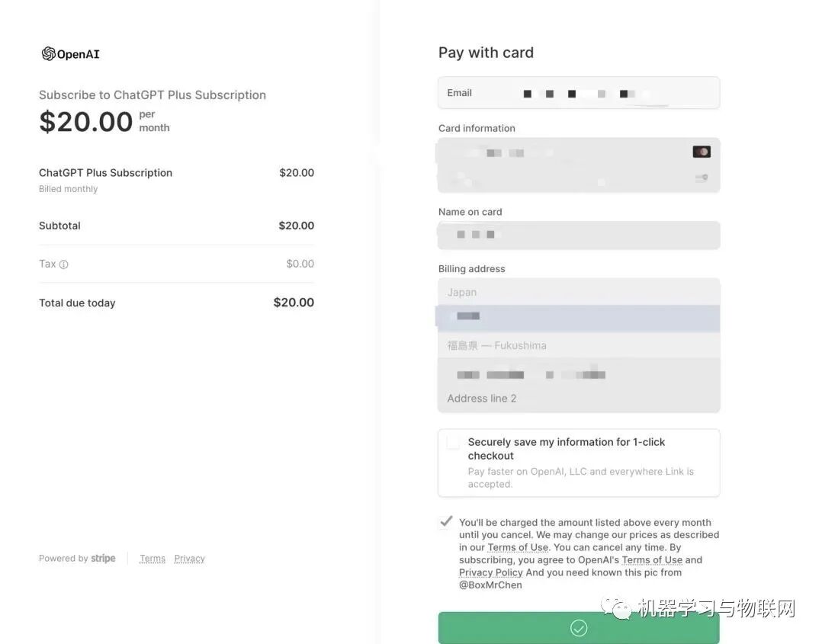Click the CVC card icon
Screen dimensions: 822x644
click(x=701, y=178)
